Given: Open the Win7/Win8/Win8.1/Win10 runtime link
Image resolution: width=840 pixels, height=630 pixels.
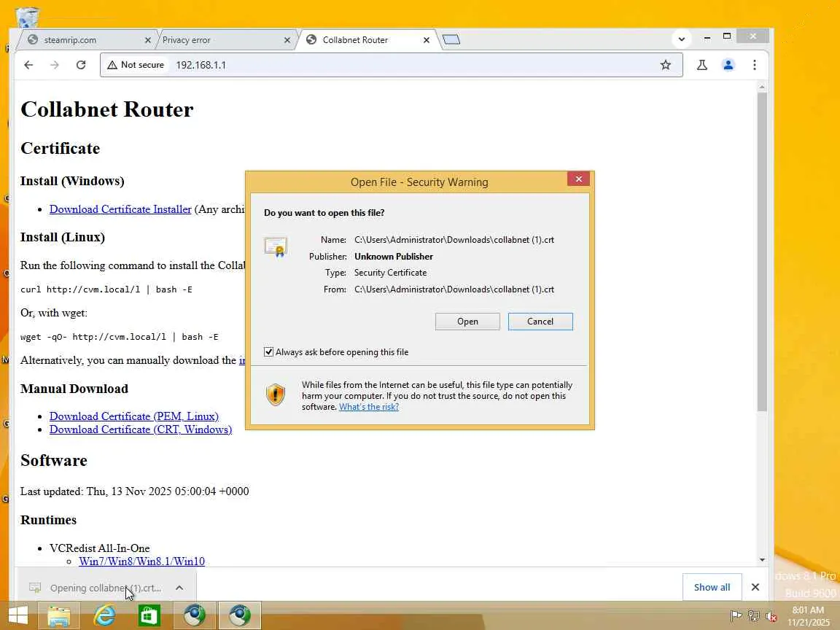Looking at the screenshot, I should [x=141, y=561].
